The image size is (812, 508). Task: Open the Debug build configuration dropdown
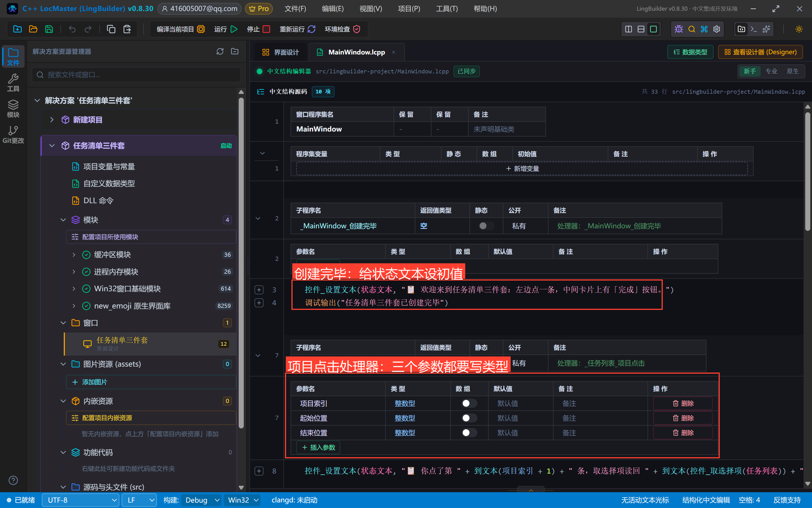[x=201, y=500]
